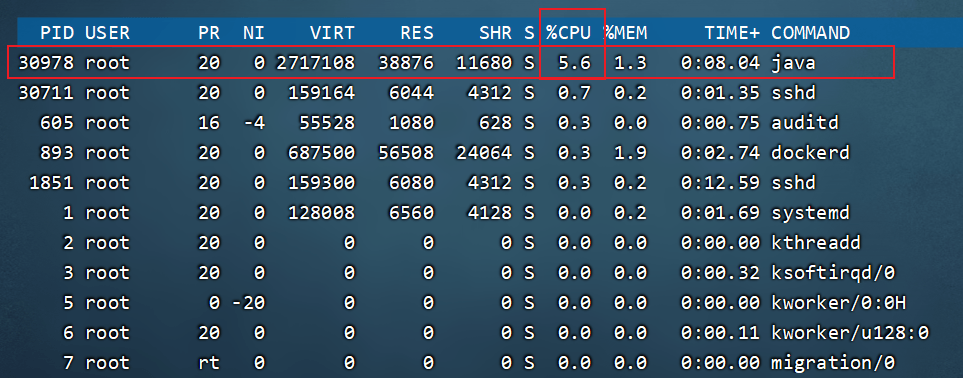Select PID 30711 sshd row
This screenshot has width=963, height=378.
pos(46,93)
